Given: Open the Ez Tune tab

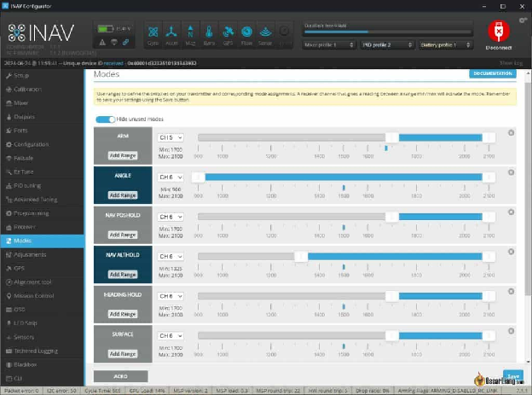Looking at the screenshot, I should click(x=42, y=171).
